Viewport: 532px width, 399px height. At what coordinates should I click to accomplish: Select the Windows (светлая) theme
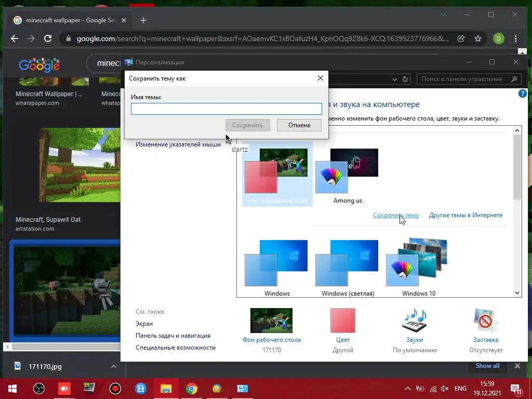click(348, 268)
